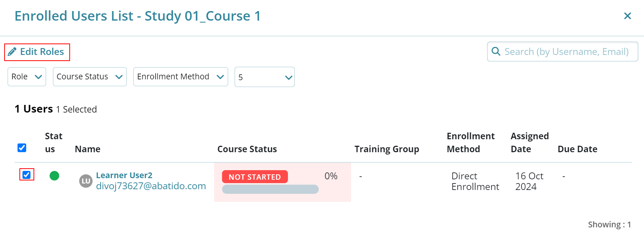The height and width of the screenshot is (235, 644).
Task: Click the Search by Username, Email field
Action: pyautogui.click(x=563, y=52)
